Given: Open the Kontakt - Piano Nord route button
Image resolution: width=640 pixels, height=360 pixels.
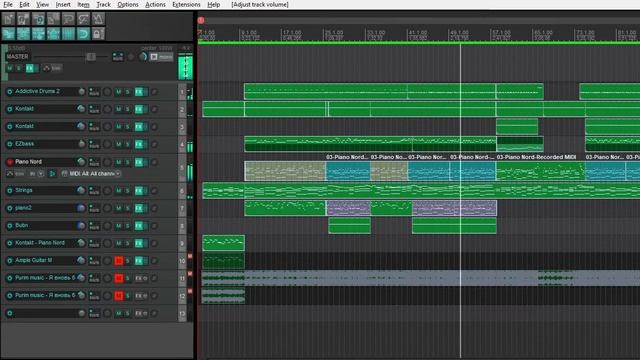Looking at the screenshot, I should pyautogui.click(x=94, y=243).
